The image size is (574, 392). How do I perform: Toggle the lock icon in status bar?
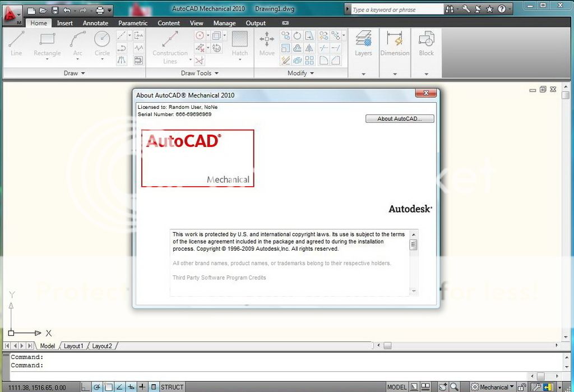coord(522,387)
